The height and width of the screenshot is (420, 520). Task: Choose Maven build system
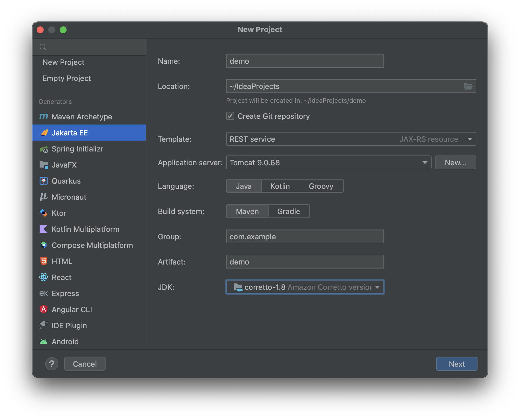(x=247, y=211)
